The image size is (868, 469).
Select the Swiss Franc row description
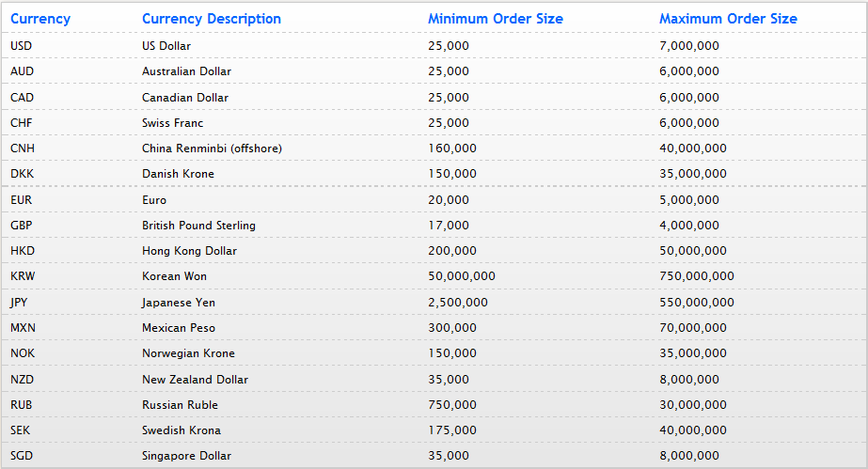pos(172,123)
